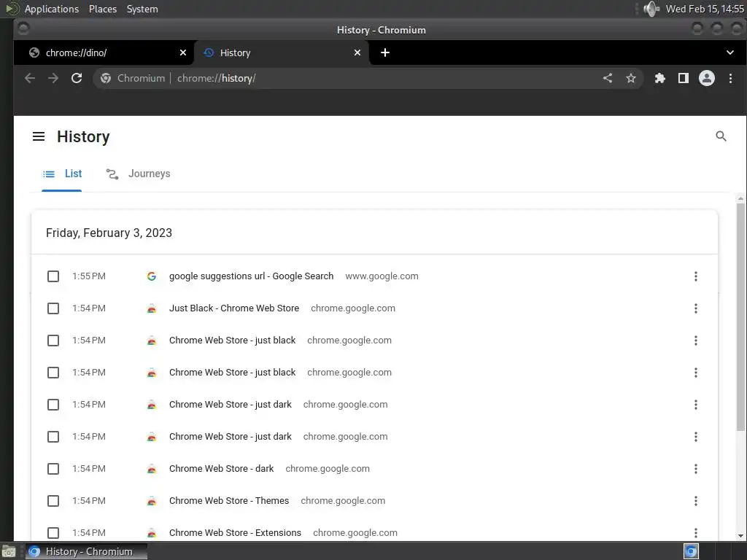Open actions menu for Chrome Web Store - dark
747x560 pixels.
point(695,469)
